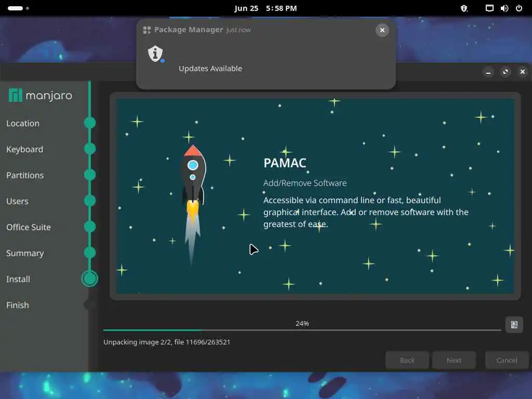532x399 pixels.
Task: Click the shield info icon in notification
Action: point(156,54)
